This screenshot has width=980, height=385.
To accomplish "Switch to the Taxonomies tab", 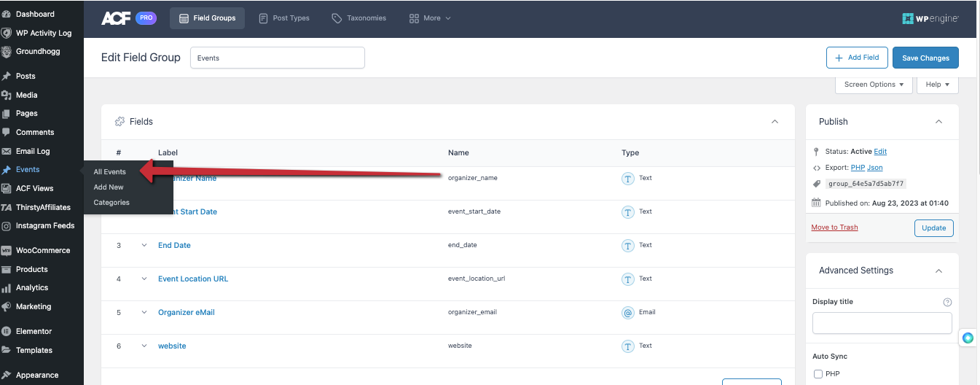I will coord(358,18).
